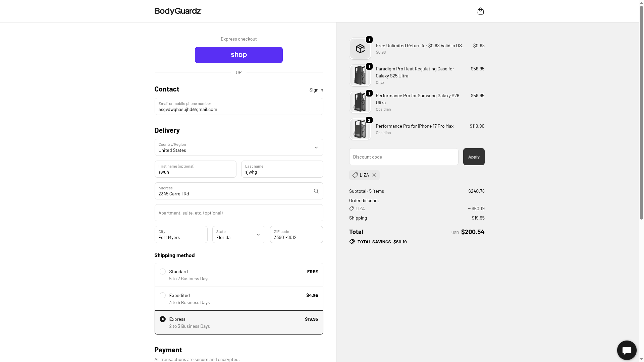Click the Performance Pro Galaxy S26 thumbnail
Viewport: 644px width, 362px height.
click(360, 102)
